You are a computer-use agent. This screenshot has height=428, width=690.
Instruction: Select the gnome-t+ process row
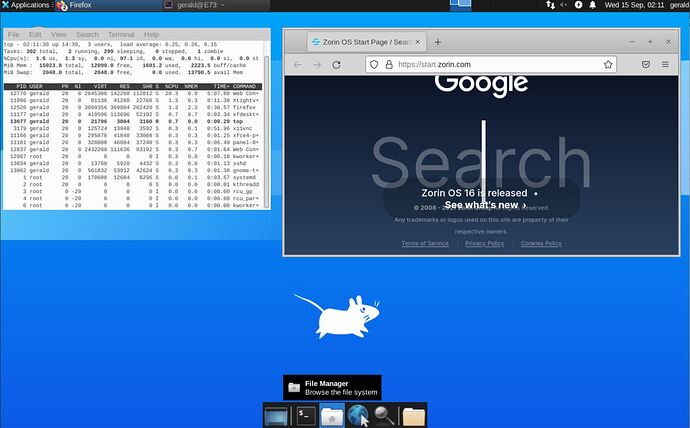point(132,170)
